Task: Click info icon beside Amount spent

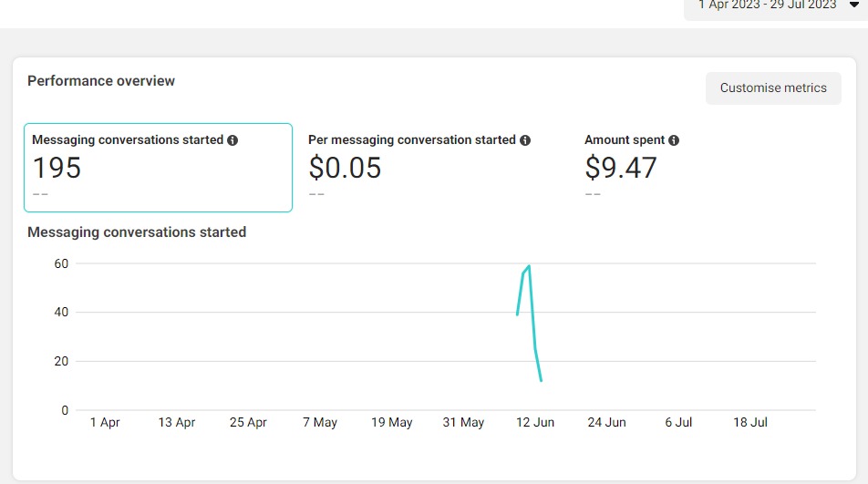Action: [x=673, y=140]
